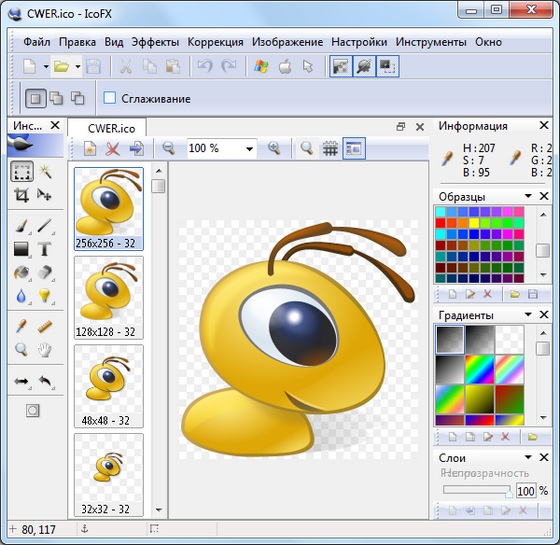Select the 32x32 - 32 thumbnail

point(109,474)
